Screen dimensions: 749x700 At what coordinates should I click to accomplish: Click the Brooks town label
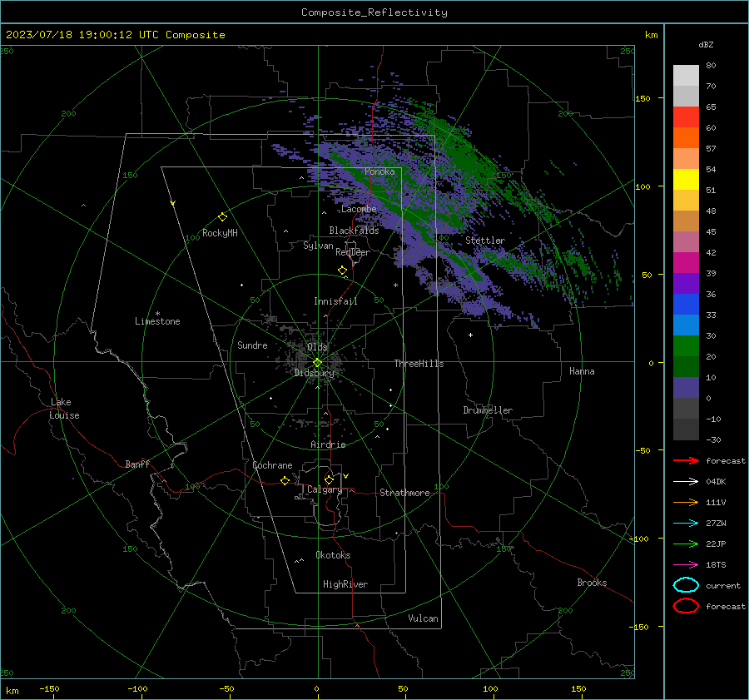[592, 583]
